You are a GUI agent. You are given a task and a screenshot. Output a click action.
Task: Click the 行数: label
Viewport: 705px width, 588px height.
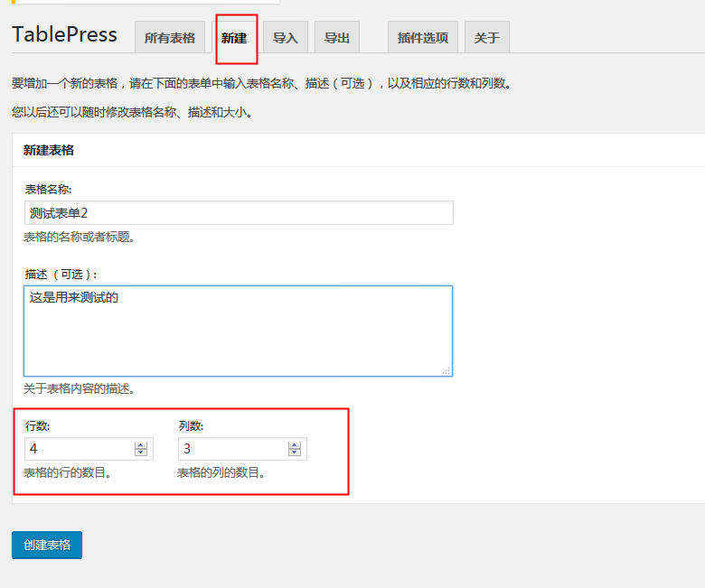(x=37, y=425)
